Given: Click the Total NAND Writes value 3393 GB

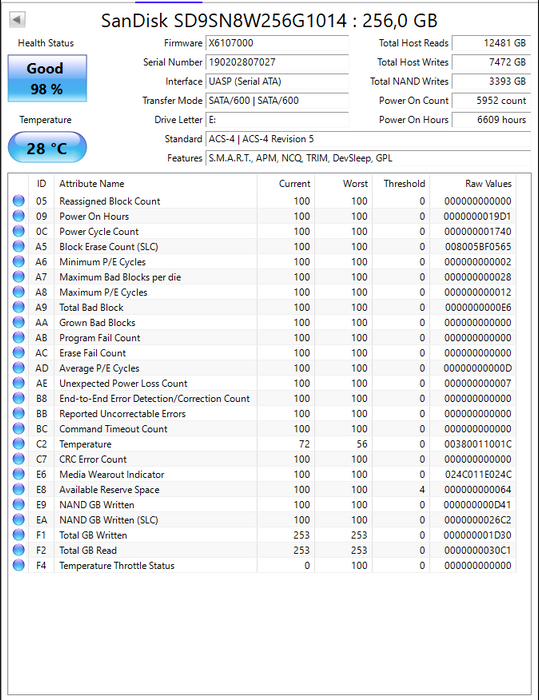Looking at the screenshot, I should point(491,82).
